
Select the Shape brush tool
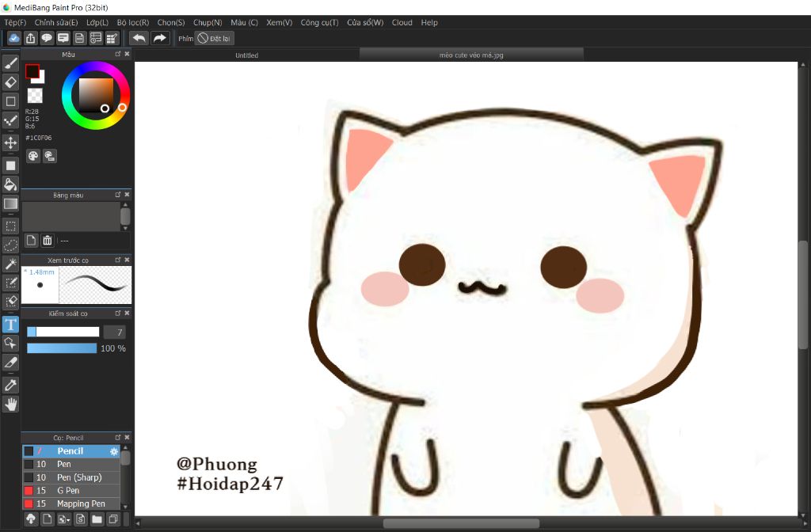(x=10, y=101)
